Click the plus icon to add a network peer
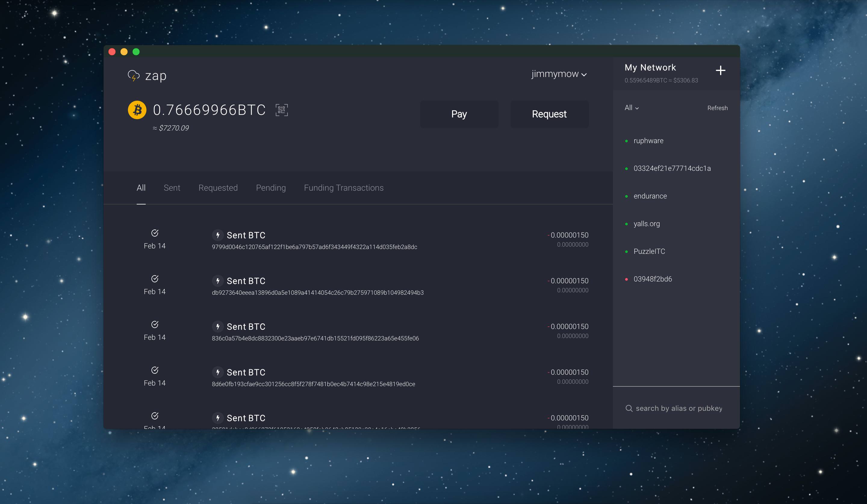 click(x=721, y=70)
